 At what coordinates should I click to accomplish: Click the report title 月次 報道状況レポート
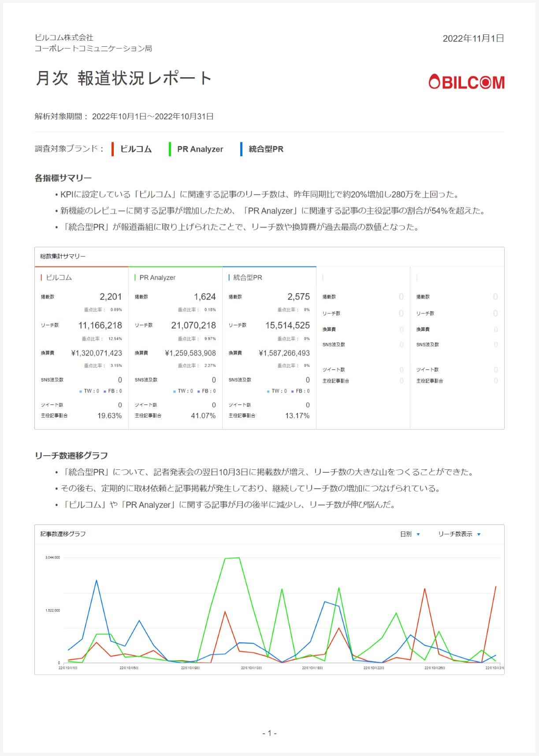[x=123, y=78]
